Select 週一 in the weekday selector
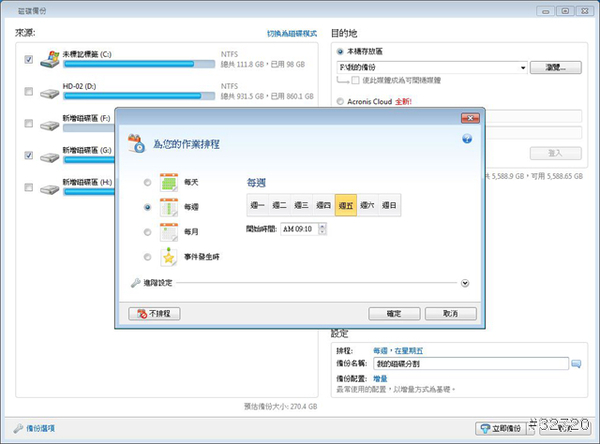The width and height of the screenshot is (600, 444). click(258, 205)
